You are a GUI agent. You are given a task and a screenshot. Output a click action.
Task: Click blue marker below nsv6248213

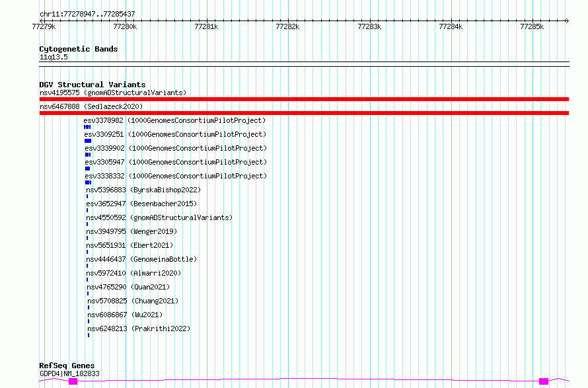89,335
